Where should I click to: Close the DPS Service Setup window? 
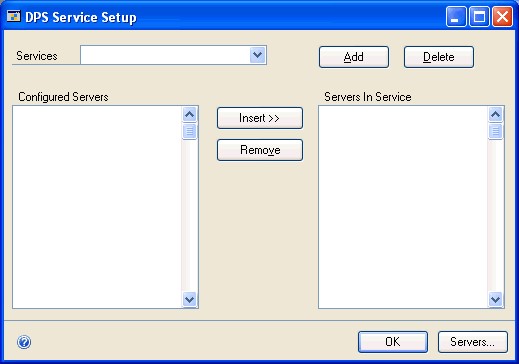[502, 17]
